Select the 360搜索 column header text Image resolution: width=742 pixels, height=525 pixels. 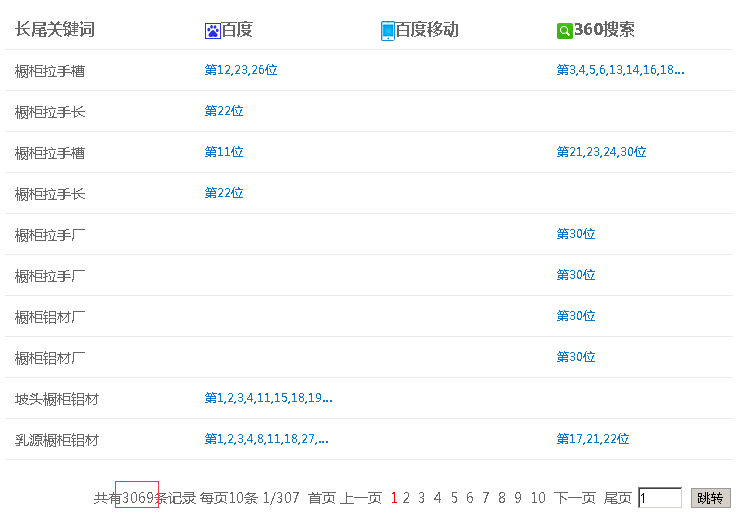coord(604,30)
